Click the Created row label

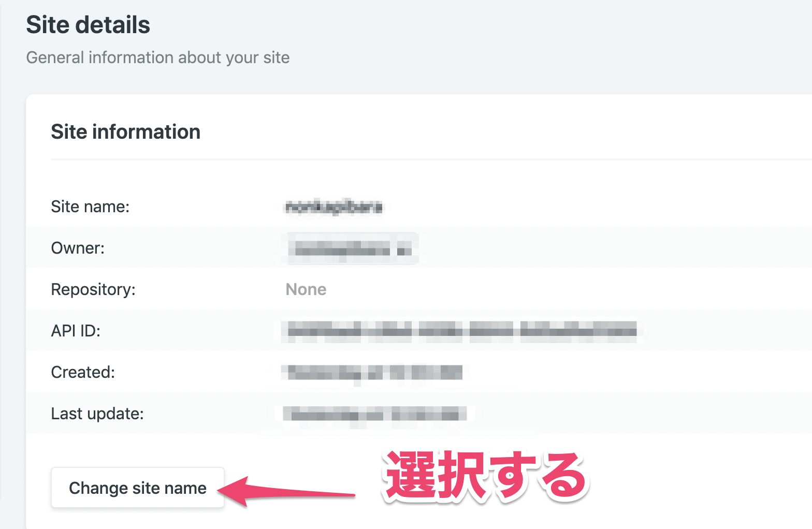pos(83,372)
